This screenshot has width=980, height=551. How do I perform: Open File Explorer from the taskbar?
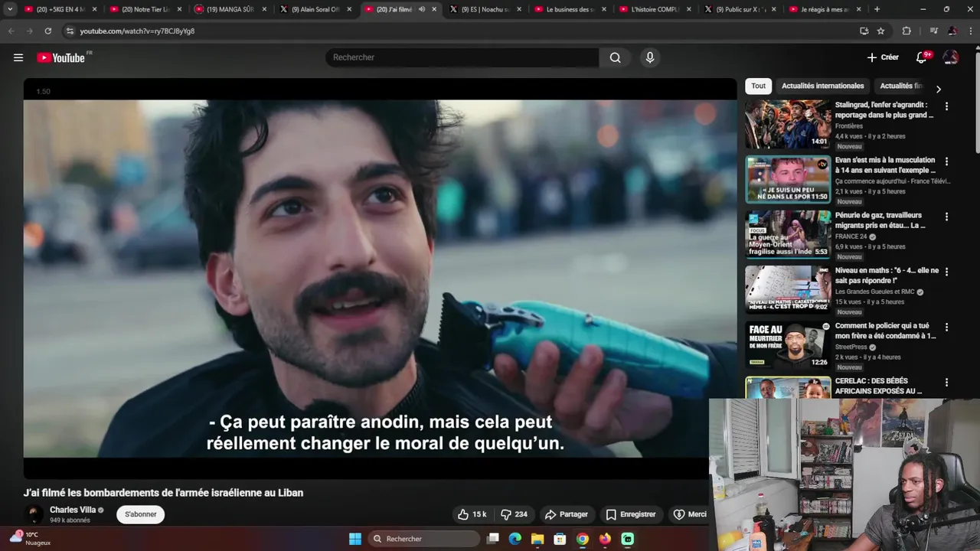tap(537, 539)
